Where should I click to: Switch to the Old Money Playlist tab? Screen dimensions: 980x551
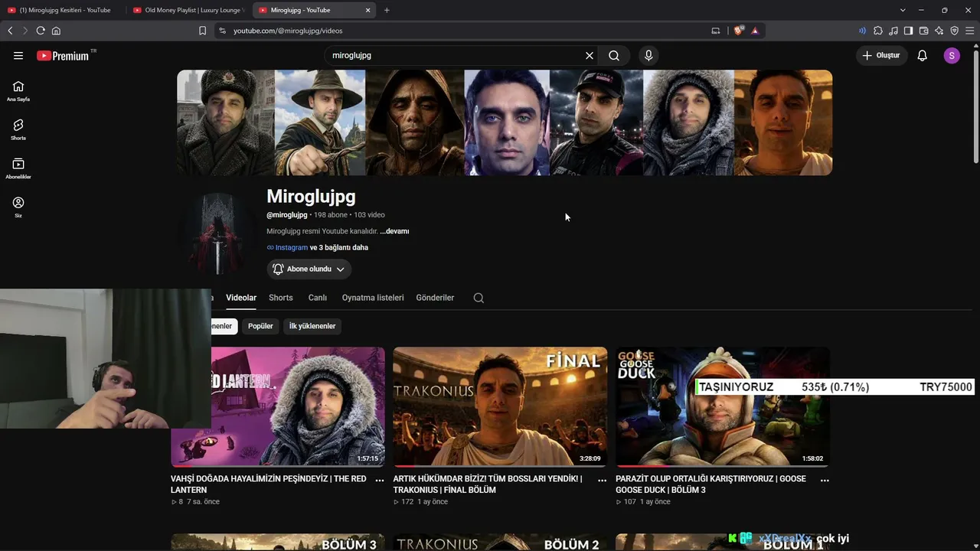pos(188,10)
